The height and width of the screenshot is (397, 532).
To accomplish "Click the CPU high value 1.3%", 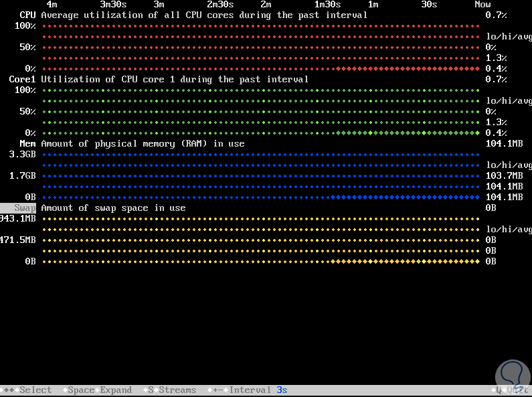I will [496, 58].
